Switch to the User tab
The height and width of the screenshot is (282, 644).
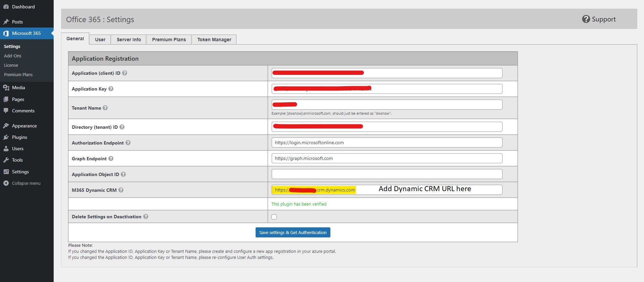tap(100, 40)
